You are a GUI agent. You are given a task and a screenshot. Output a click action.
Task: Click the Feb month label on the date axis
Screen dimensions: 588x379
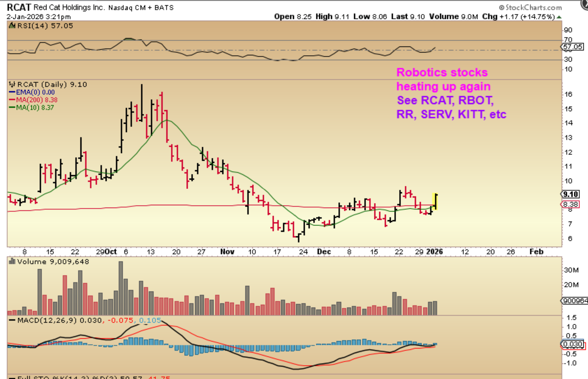pos(536,252)
